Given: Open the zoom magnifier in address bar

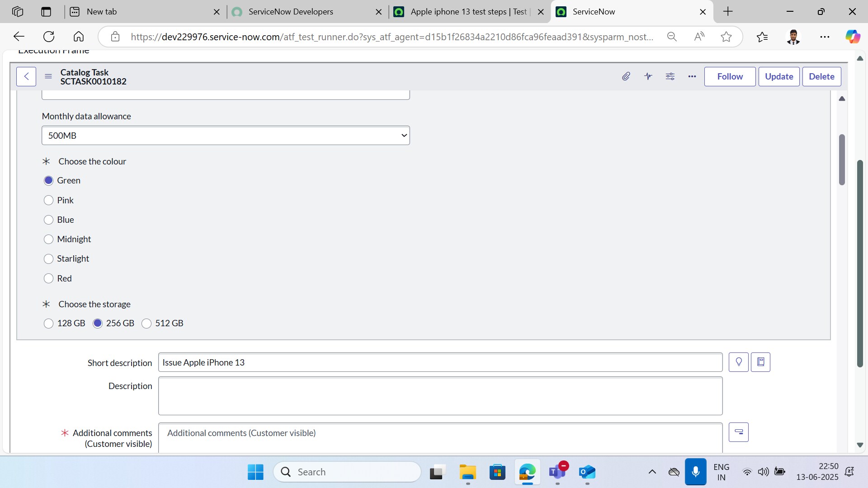Looking at the screenshot, I should coord(672,37).
